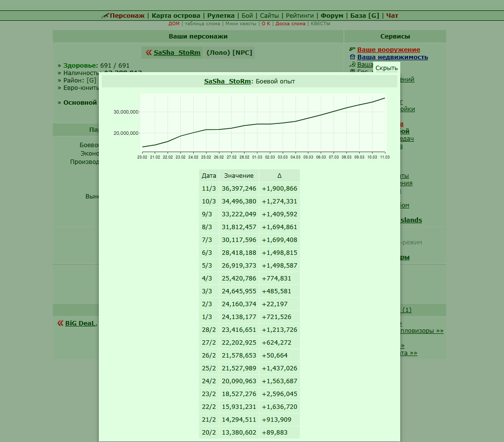Click the 6/3 date cell

(x=209, y=253)
